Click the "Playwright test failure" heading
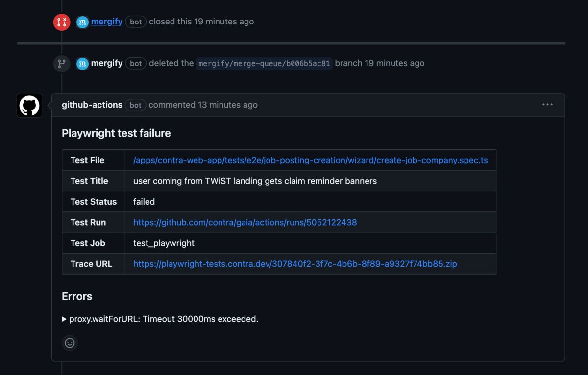Screen dimensions: 588x375 pos(116,133)
